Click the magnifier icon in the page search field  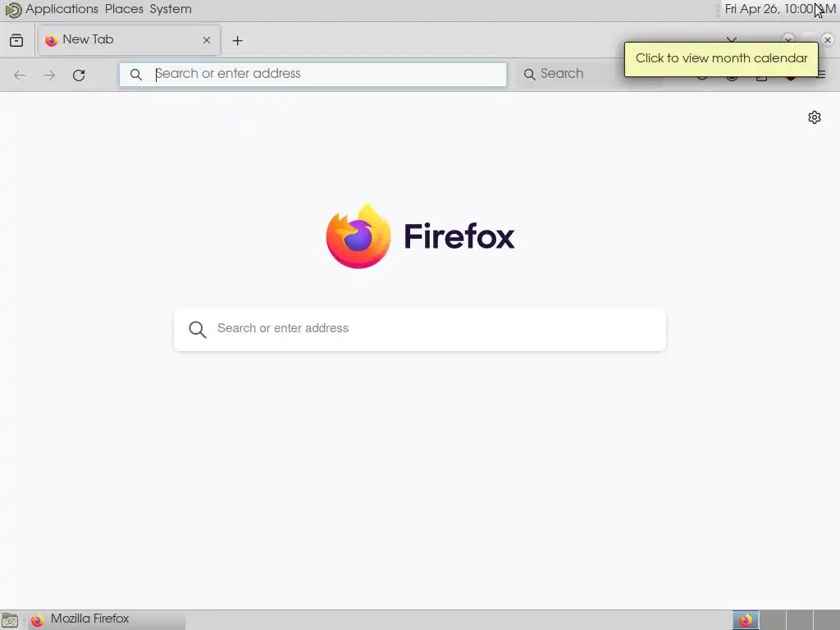pyautogui.click(x=198, y=330)
